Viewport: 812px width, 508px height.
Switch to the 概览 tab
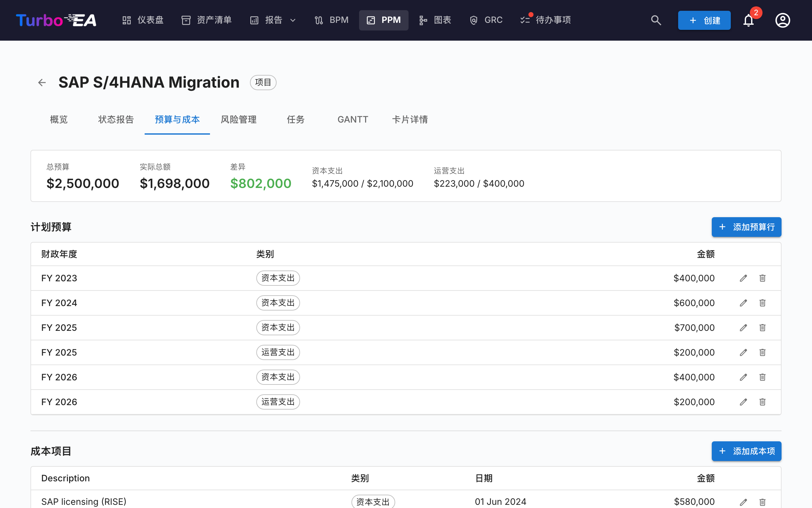(59, 120)
